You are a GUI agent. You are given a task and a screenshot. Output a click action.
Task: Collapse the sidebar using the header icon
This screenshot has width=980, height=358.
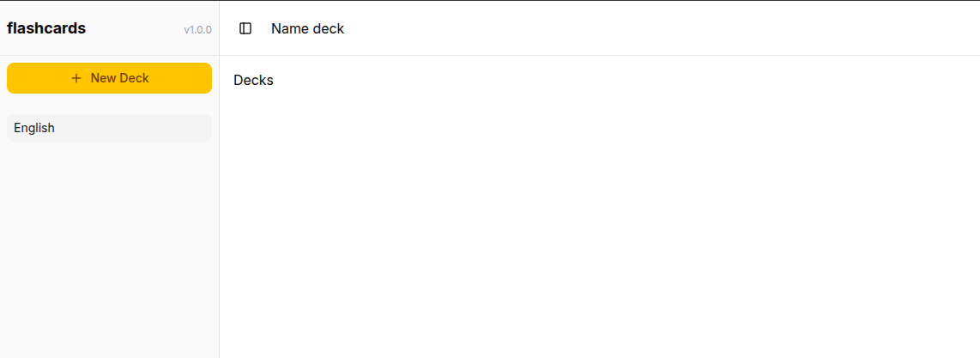pyautogui.click(x=245, y=28)
